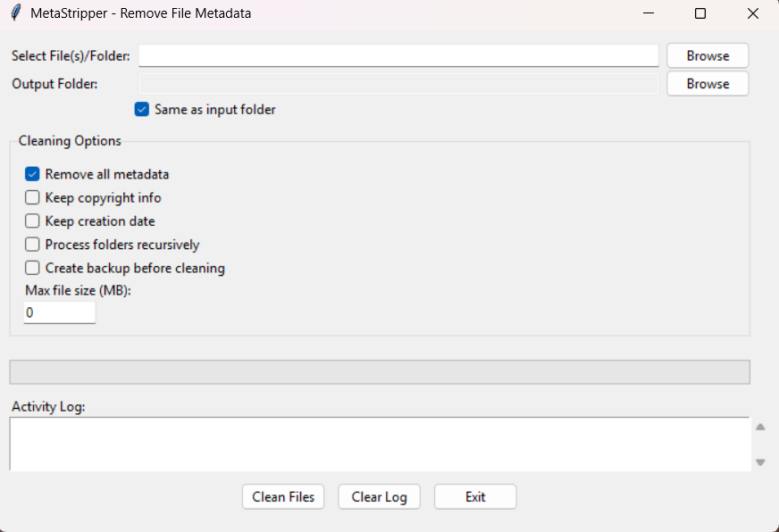
Task: Browse for the Output Folder
Action: click(708, 83)
